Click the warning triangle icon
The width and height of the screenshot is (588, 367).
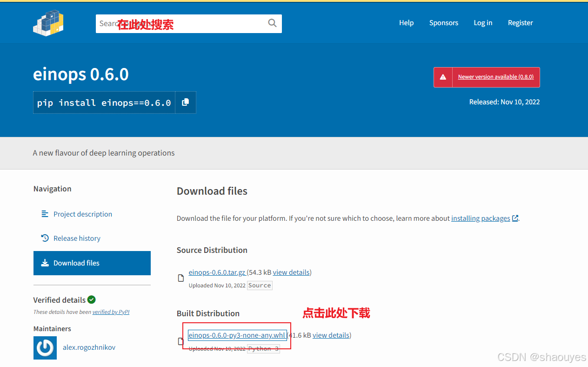443,77
